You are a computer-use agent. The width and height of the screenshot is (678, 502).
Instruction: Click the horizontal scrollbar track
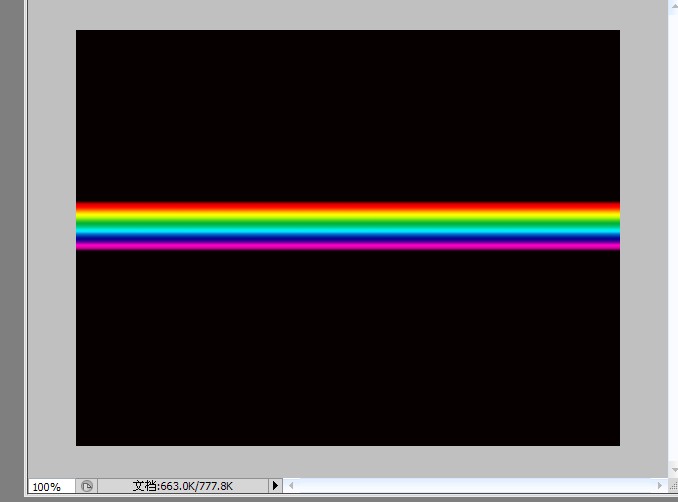[475, 486]
